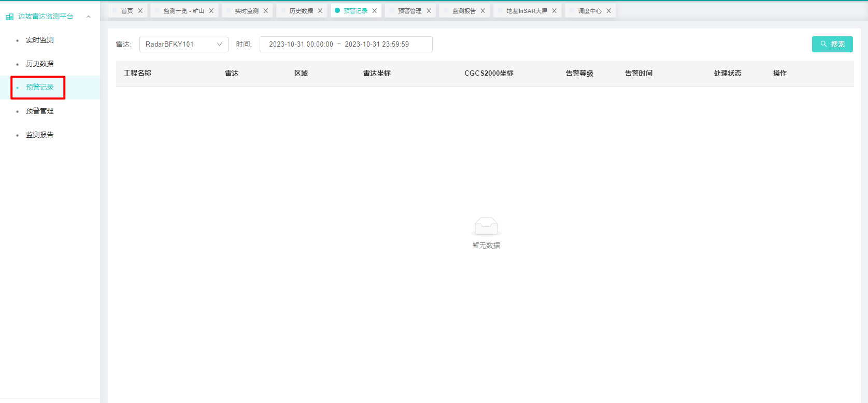Close the 调度中心 tab

click(x=609, y=11)
